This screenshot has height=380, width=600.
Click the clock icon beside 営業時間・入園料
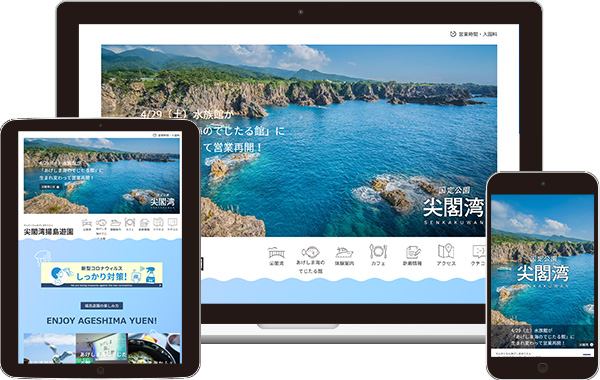pos(453,34)
